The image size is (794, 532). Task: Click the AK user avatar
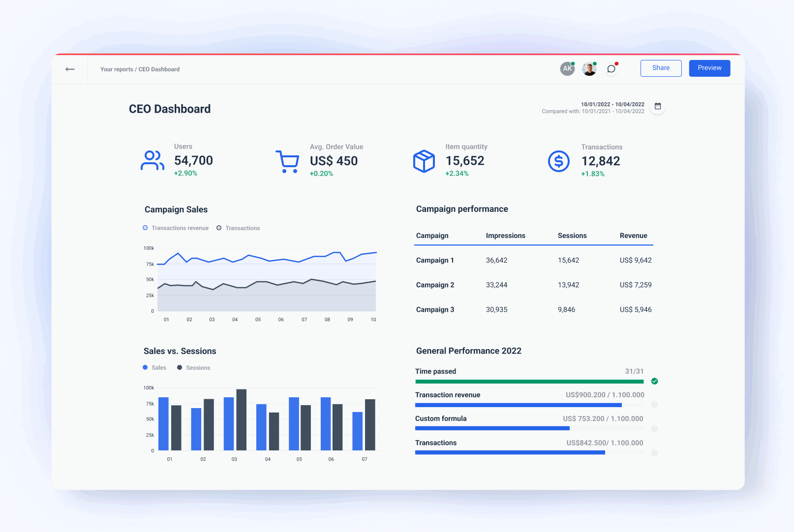567,68
